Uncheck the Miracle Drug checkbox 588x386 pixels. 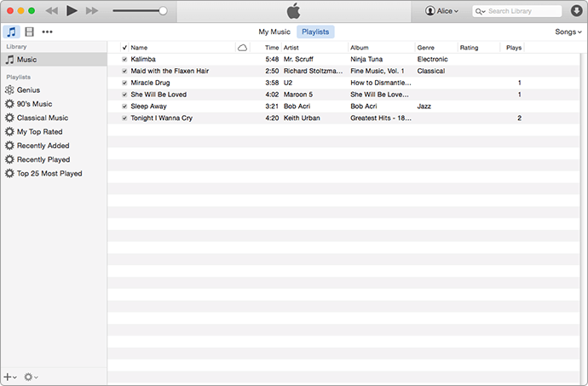point(124,83)
